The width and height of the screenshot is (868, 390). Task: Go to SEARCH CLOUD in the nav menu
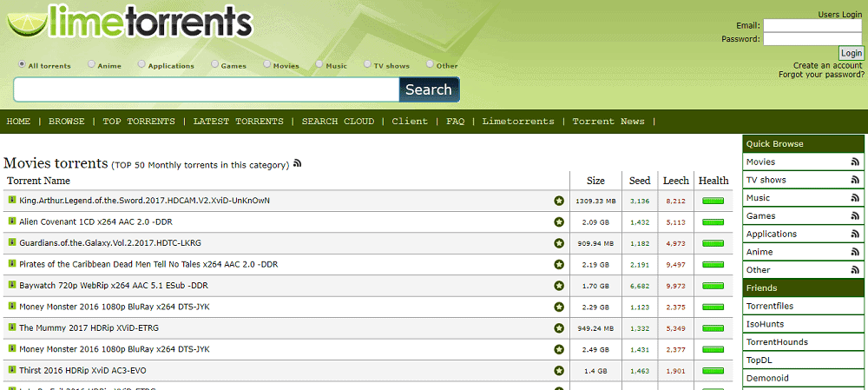pos(338,122)
